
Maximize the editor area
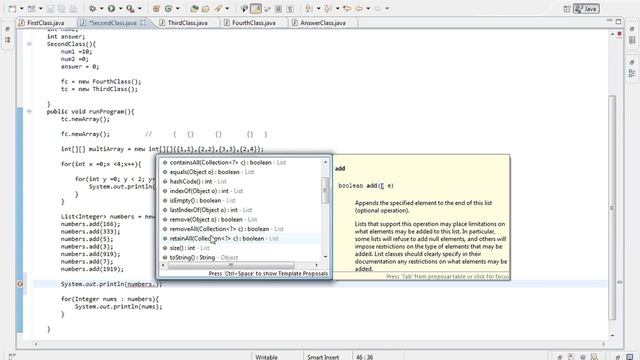[x=619, y=21]
